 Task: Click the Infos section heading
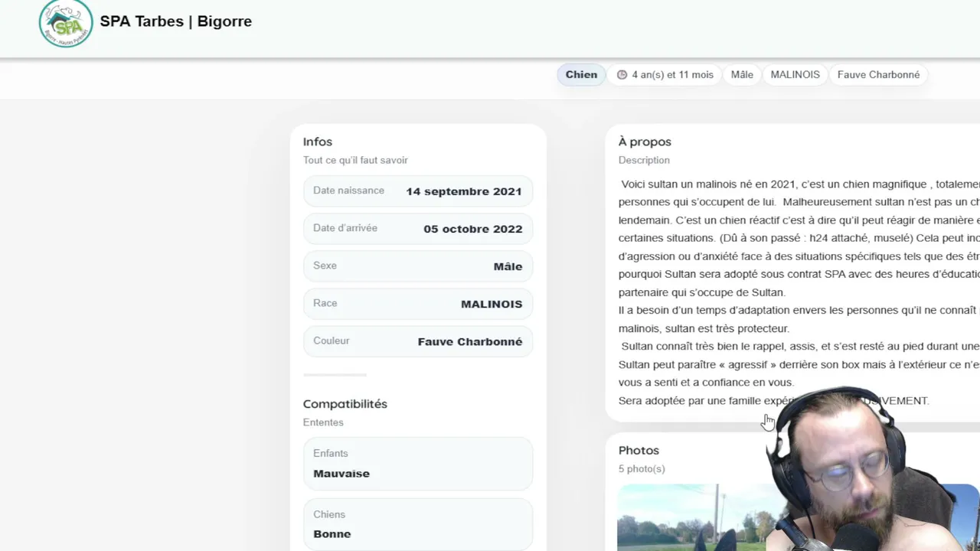(x=318, y=142)
